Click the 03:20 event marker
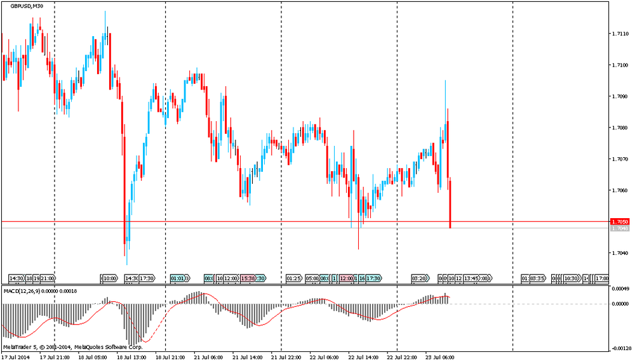Image resolution: width=635 pixels, height=364 pixels. 419,278
